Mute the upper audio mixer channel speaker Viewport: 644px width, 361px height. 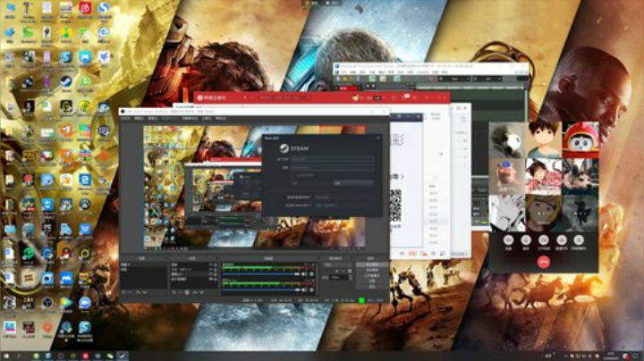pos(304,274)
